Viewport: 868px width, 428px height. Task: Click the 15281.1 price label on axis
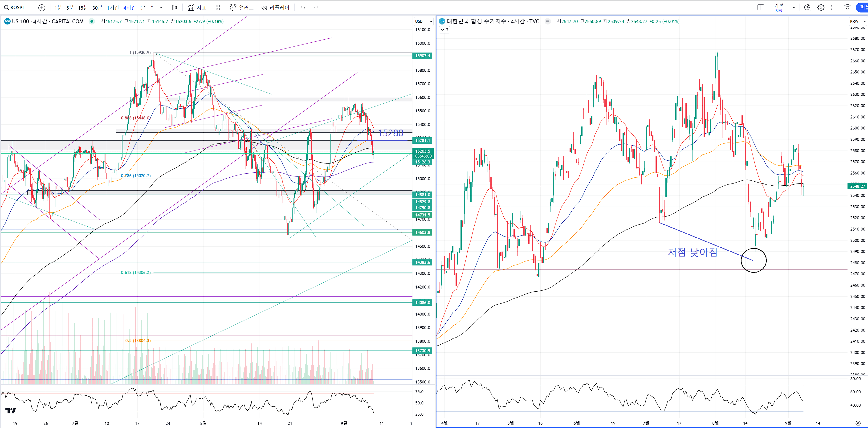tap(422, 141)
